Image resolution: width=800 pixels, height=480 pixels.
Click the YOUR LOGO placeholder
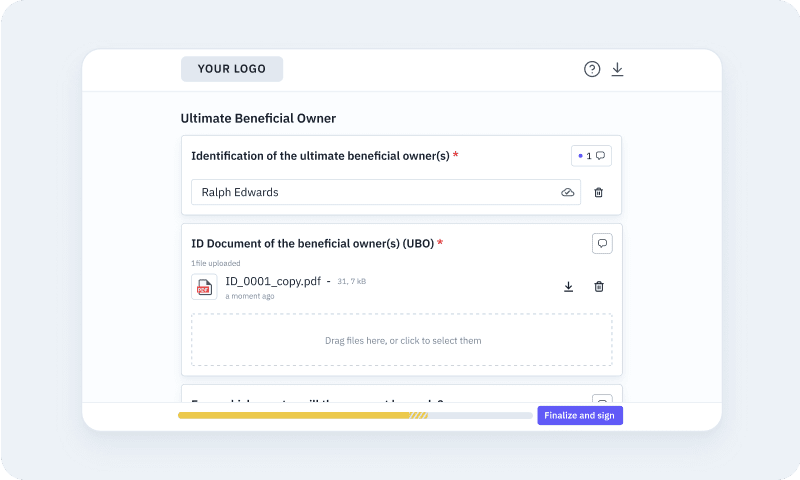coord(232,69)
